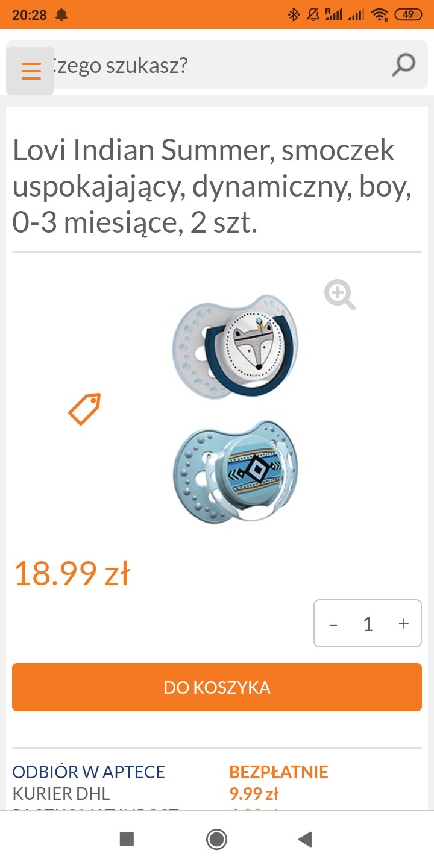Tap Android home navigation button

216,839
